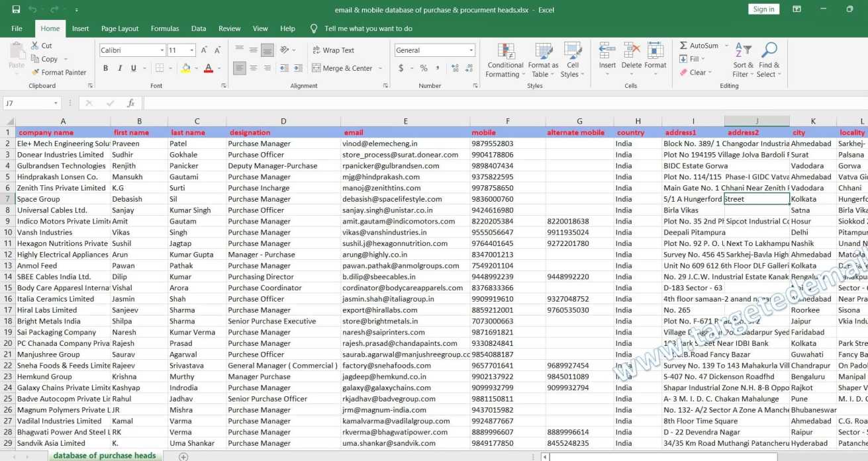
Task: Toggle Underline formatting
Action: (x=134, y=68)
